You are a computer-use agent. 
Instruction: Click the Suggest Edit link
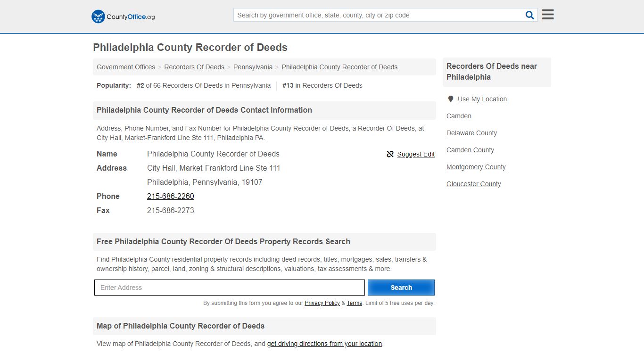416,154
